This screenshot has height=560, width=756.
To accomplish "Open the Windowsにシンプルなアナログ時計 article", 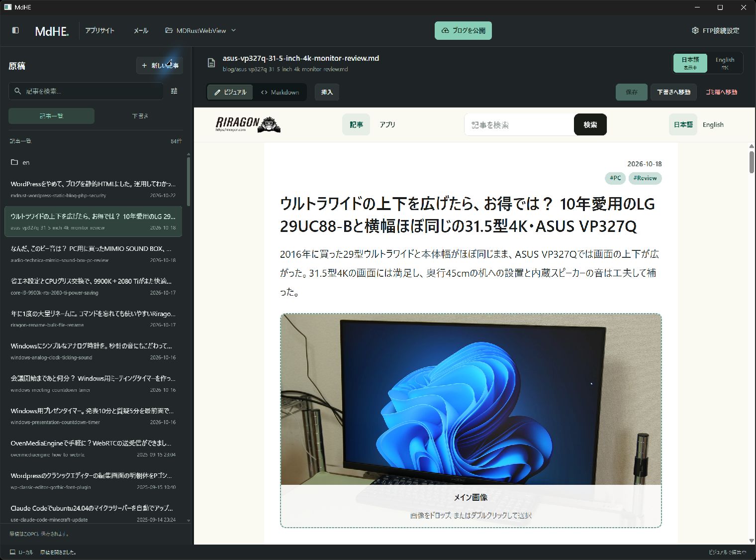I will (94, 351).
